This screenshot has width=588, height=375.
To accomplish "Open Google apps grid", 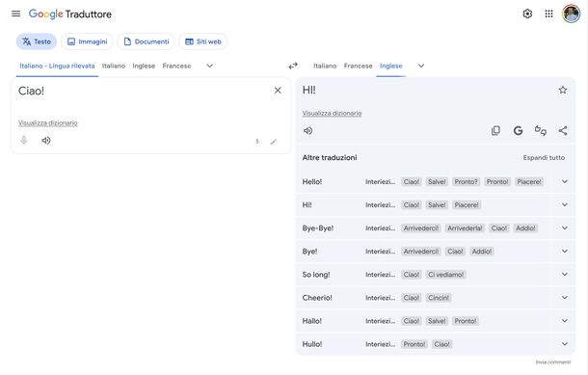I will (x=548, y=13).
